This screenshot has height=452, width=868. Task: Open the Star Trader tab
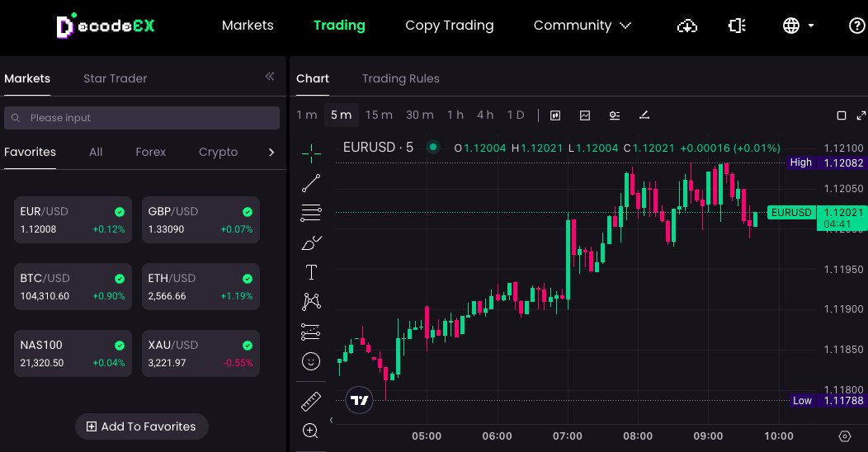pyautogui.click(x=115, y=78)
